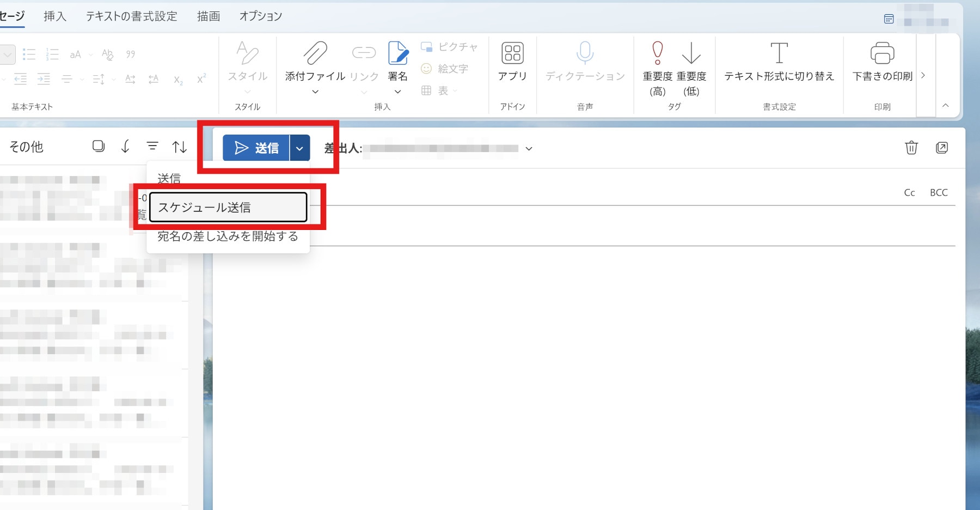This screenshot has width=980, height=510.
Task: Discard the draft with the trash icon
Action: 911,148
